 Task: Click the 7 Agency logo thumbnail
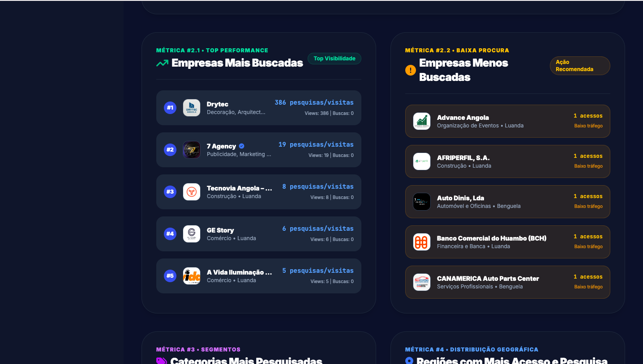pyautogui.click(x=192, y=150)
